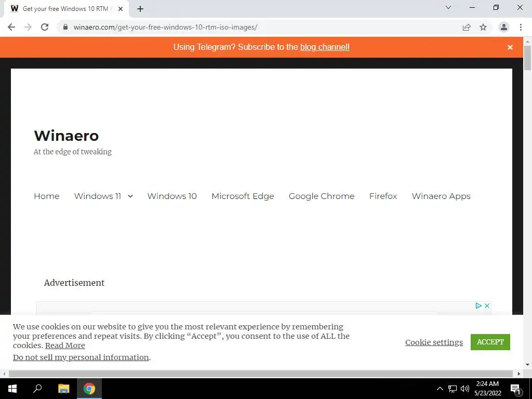
Task: Click the Winaero site title
Action: pos(66,136)
